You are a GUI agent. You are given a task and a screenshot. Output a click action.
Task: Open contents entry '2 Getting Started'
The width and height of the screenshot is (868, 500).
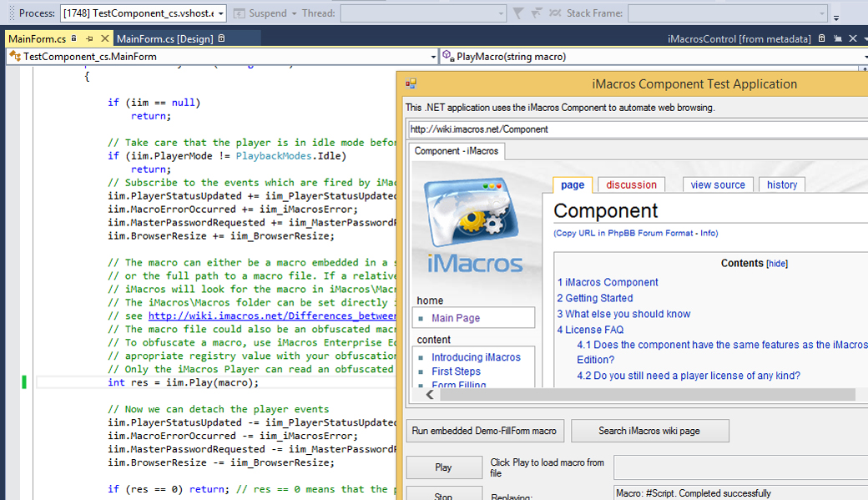coord(594,298)
